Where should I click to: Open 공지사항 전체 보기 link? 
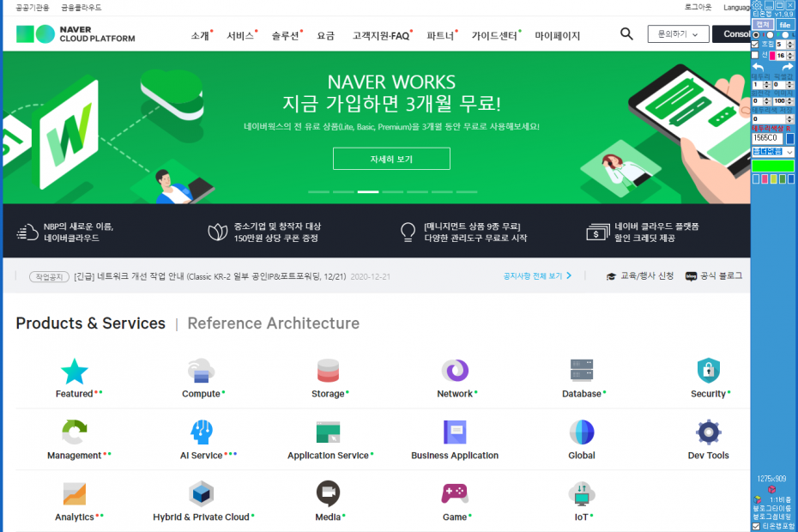[537, 276]
